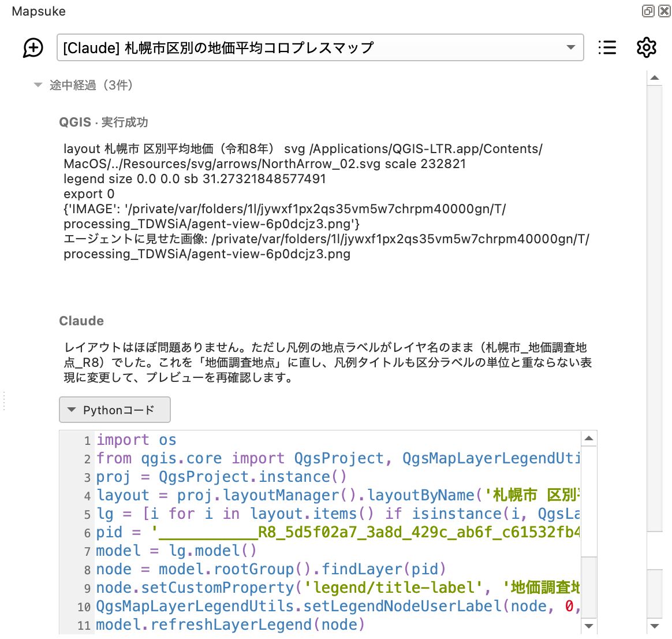Collapse the Pythonコード block
This screenshot has height=639, width=672.
[x=114, y=410]
